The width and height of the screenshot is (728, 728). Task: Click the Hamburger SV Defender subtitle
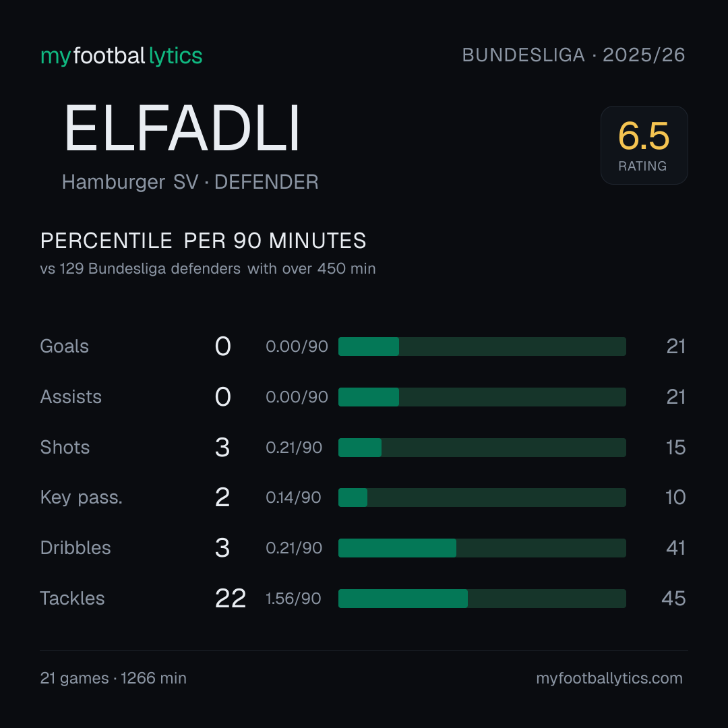click(x=190, y=182)
